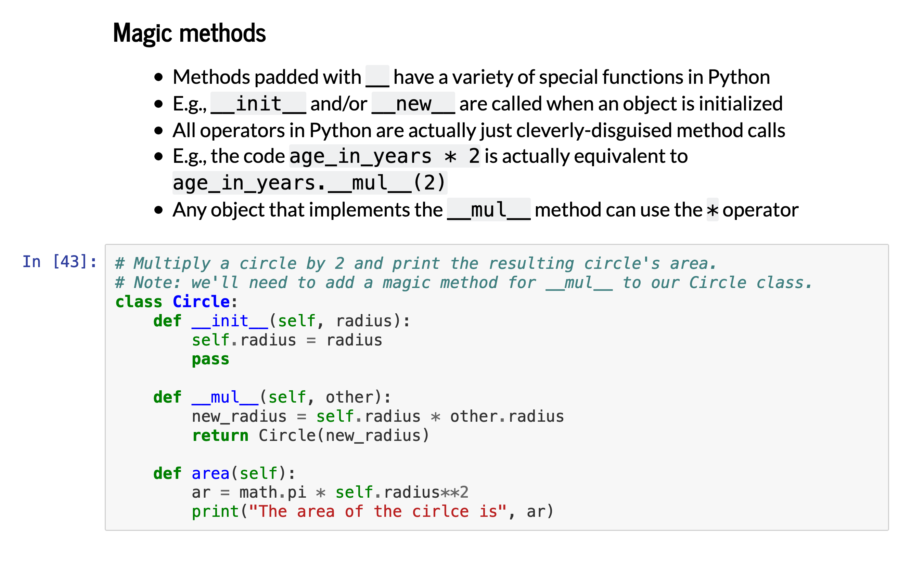
Task: Click the "def __init__(self, radius):" line
Action: [x=281, y=321]
